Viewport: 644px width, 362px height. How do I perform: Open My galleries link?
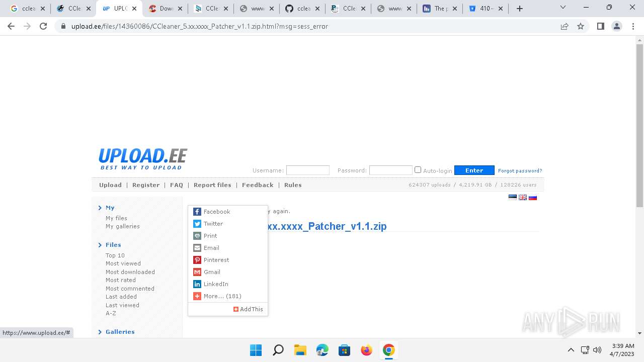coord(123,226)
